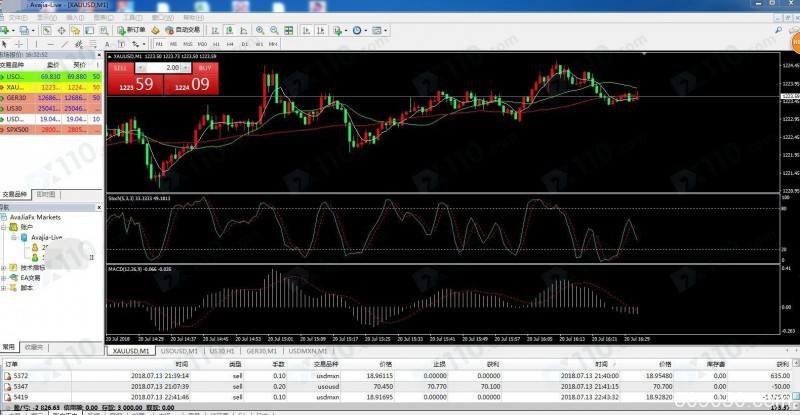Open the 插入 Insert menu
The width and height of the screenshot is (800, 415).
(76, 18)
